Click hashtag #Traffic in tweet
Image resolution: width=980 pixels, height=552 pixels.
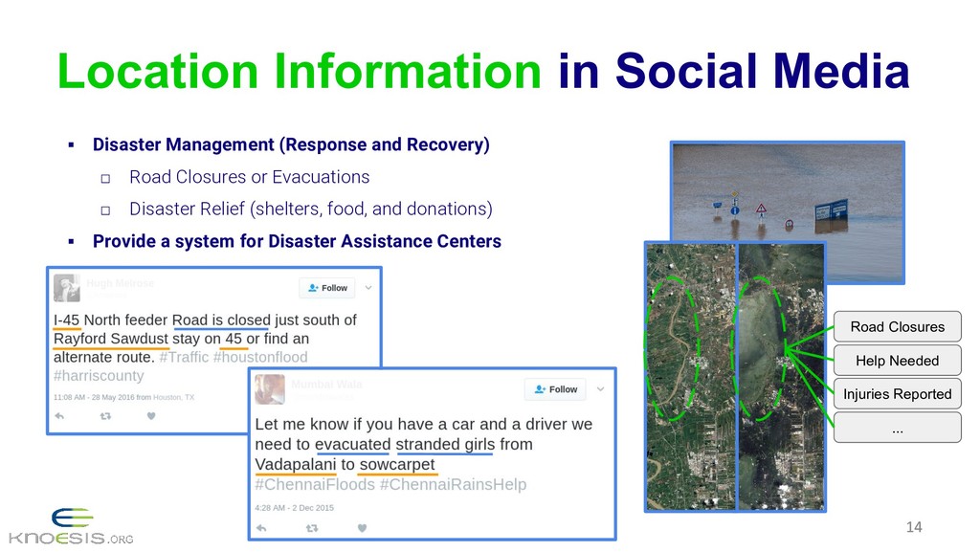(x=184, y=357)
